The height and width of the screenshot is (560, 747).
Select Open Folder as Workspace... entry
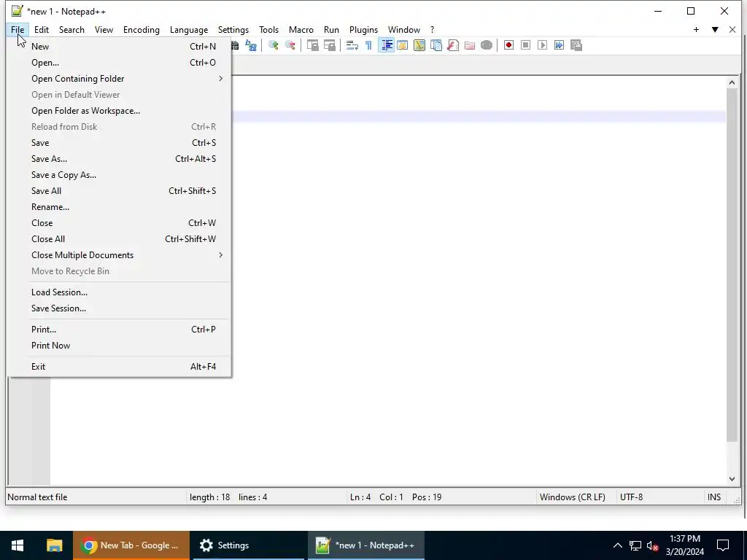[119, 111]
